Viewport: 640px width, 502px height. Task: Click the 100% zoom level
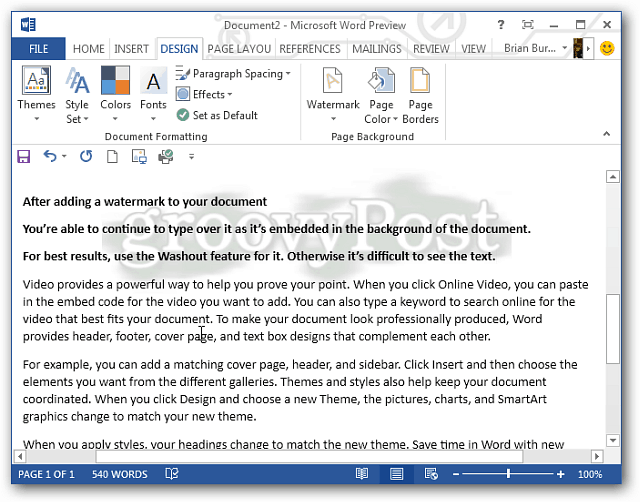coord(590,474)
